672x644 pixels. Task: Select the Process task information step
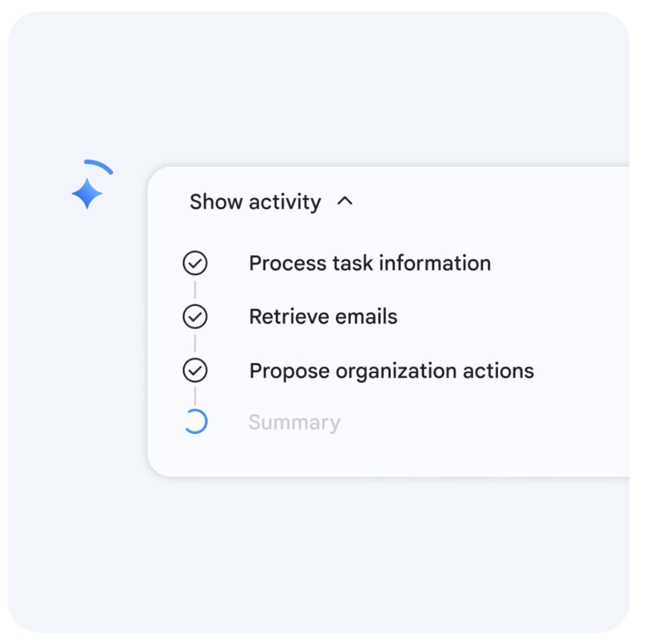point(370,263)
